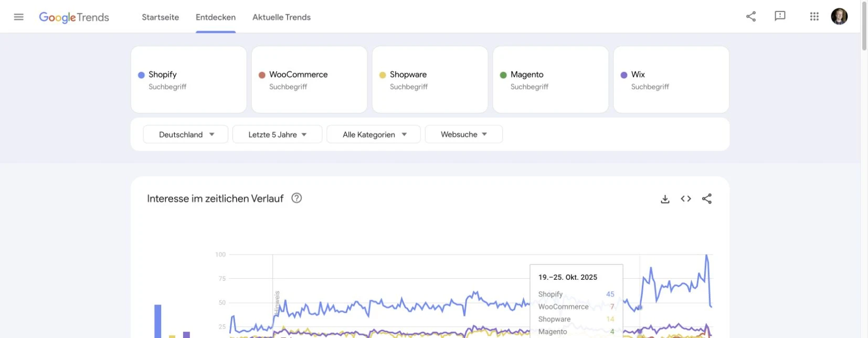Share the Interesse im zeitlichen Verlauf chart
Viewport: 868px width, 338px height.
coord(707,199)
